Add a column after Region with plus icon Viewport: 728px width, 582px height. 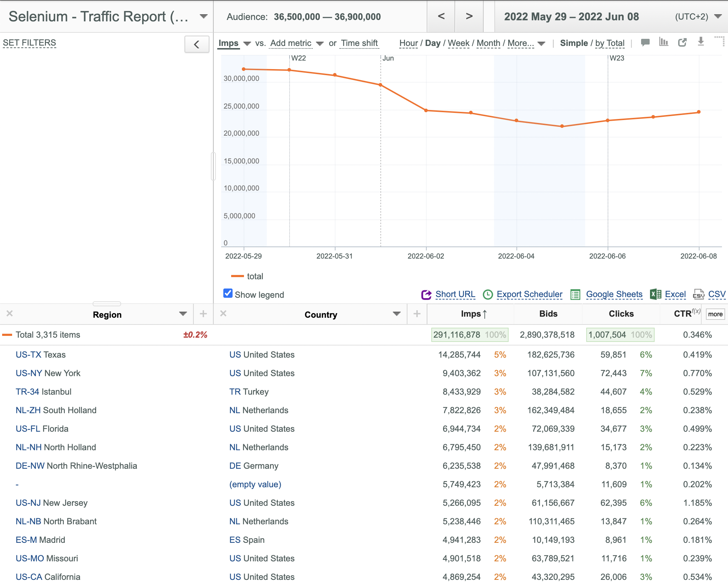203,314
